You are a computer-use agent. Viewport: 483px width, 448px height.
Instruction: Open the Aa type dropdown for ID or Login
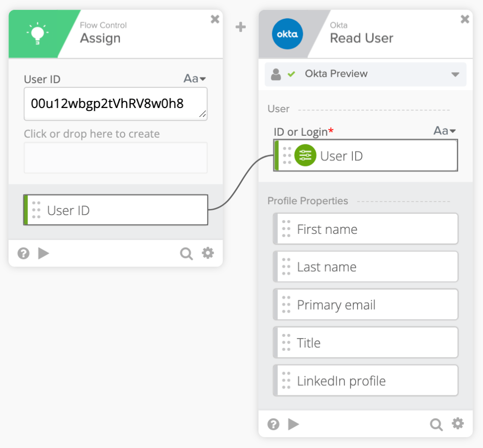445,131
